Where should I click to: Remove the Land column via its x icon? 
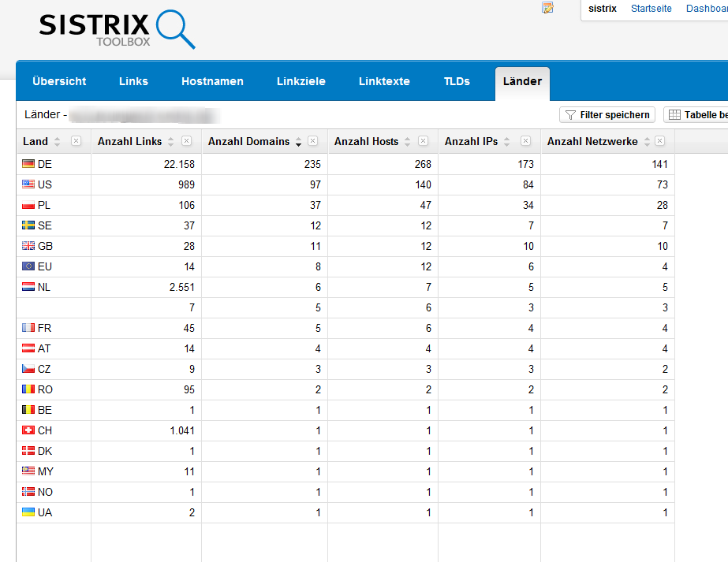(x=76, y=141)
